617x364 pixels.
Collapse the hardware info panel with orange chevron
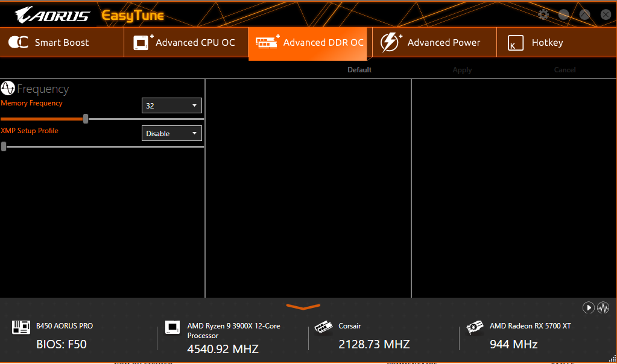[x=303, y=307]
